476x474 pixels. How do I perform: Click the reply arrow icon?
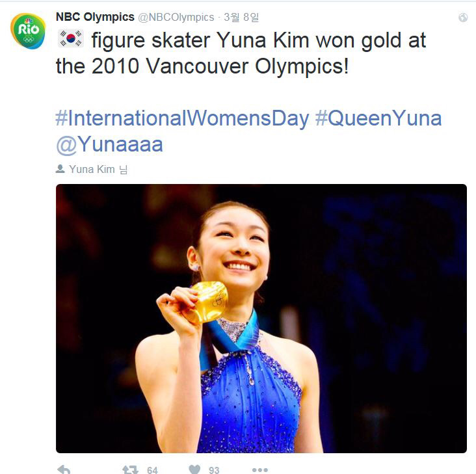64,469
